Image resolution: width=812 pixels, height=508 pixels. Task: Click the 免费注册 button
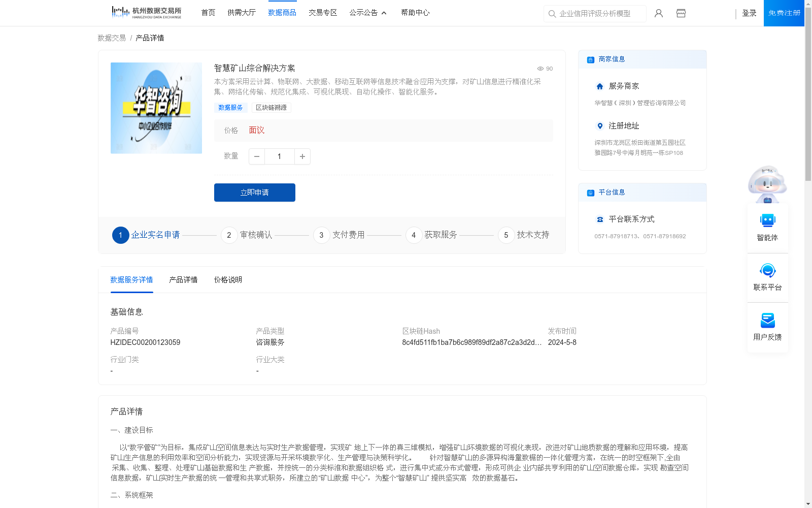784,13
